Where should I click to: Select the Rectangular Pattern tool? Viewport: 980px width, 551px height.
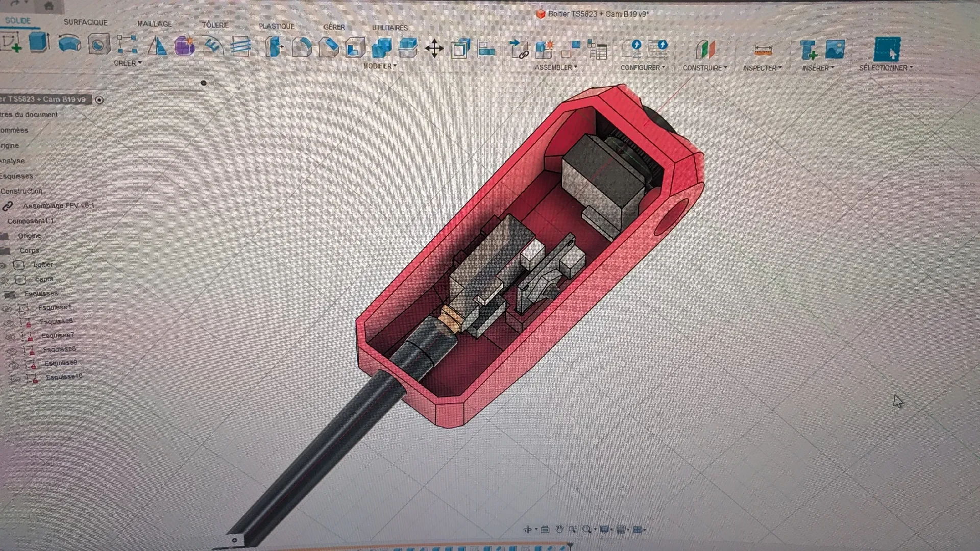click(x=127, y=44)
